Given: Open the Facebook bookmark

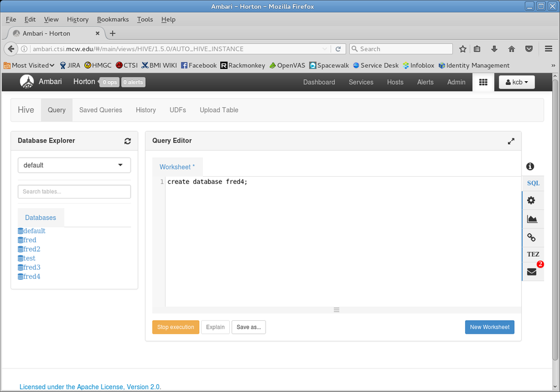Looking at the screenshot, I should [199, 66].
